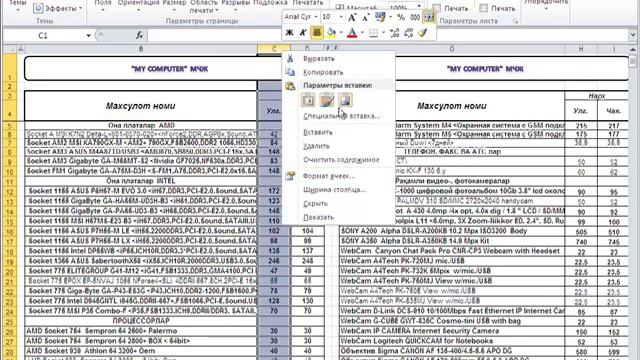
Task: Open the Name Box dropdown arrow
Action: [88, 36]
